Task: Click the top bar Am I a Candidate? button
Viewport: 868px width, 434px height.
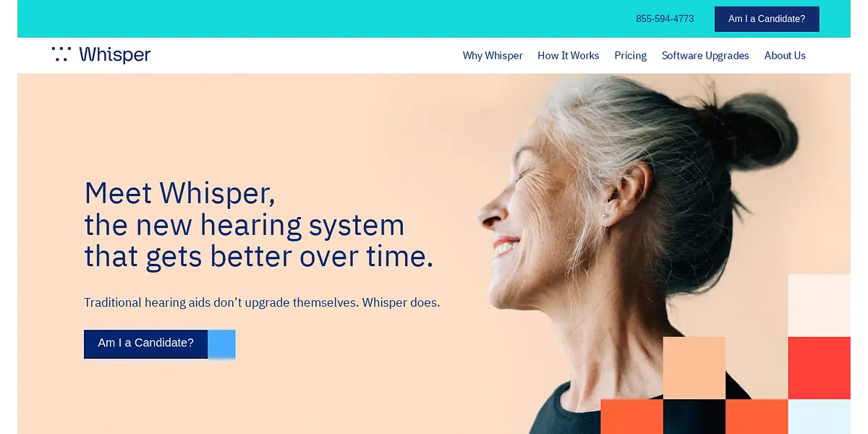Action: tap(767, 19)
